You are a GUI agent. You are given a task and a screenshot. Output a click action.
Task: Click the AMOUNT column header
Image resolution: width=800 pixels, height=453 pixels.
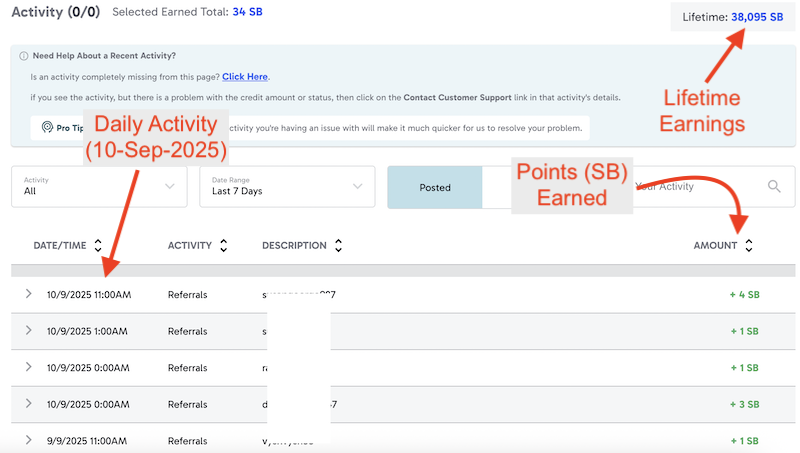point(715,245)
